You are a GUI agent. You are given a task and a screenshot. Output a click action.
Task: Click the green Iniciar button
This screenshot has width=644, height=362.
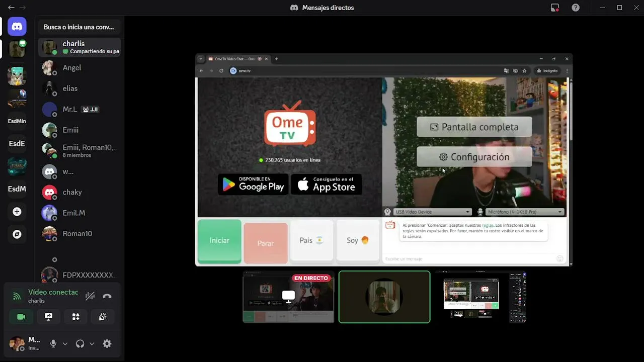219,241
